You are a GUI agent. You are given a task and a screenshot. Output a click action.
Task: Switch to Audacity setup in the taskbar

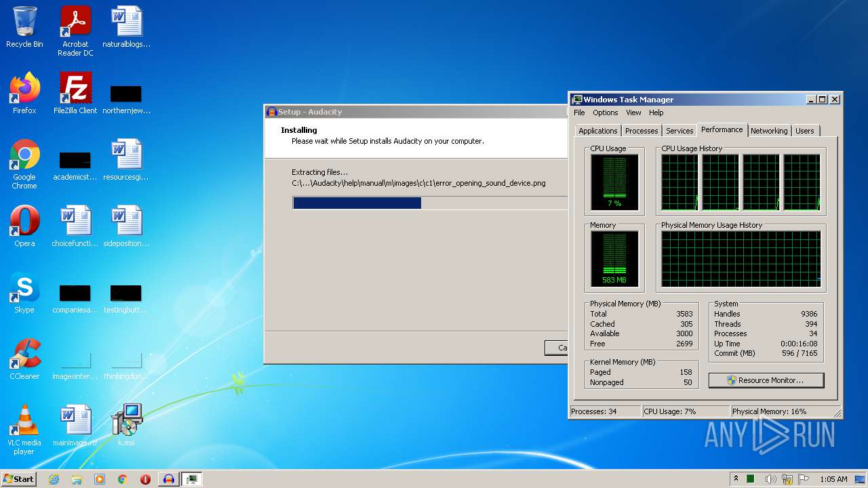click(x=169, y=479)
